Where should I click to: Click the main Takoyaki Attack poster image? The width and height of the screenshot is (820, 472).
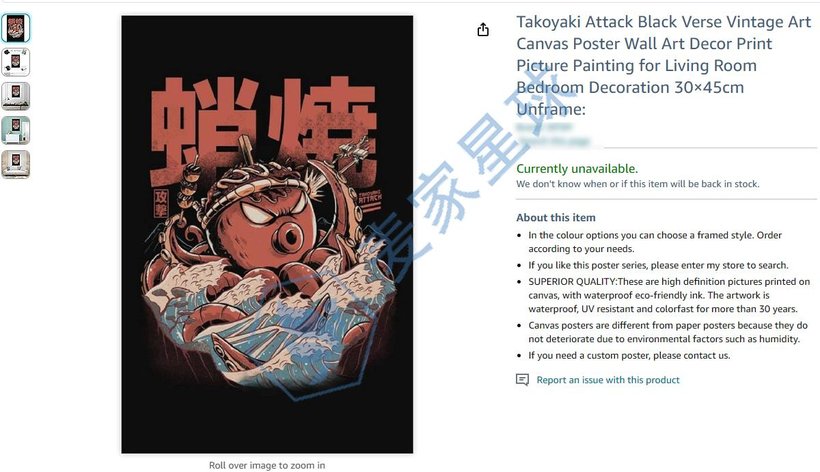tap(267, 234)
